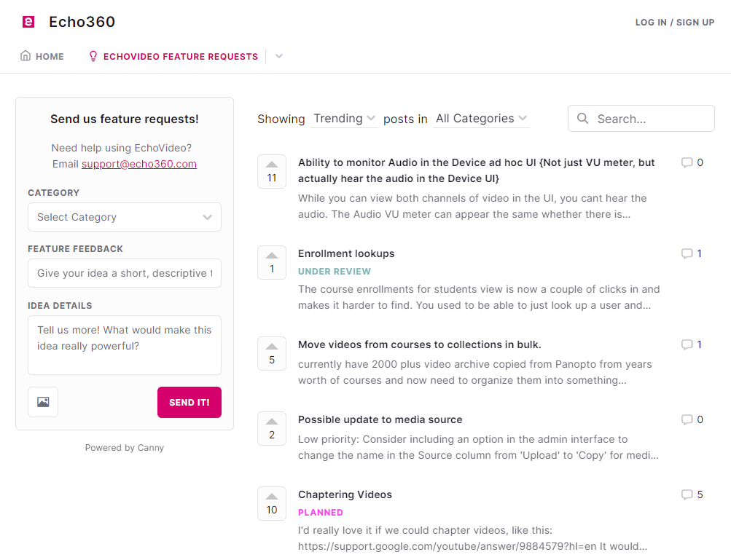This screenshot has width=731, height=560.
Task: Click 'The course enrollments for students' description
Action: [x=480, y=297]
